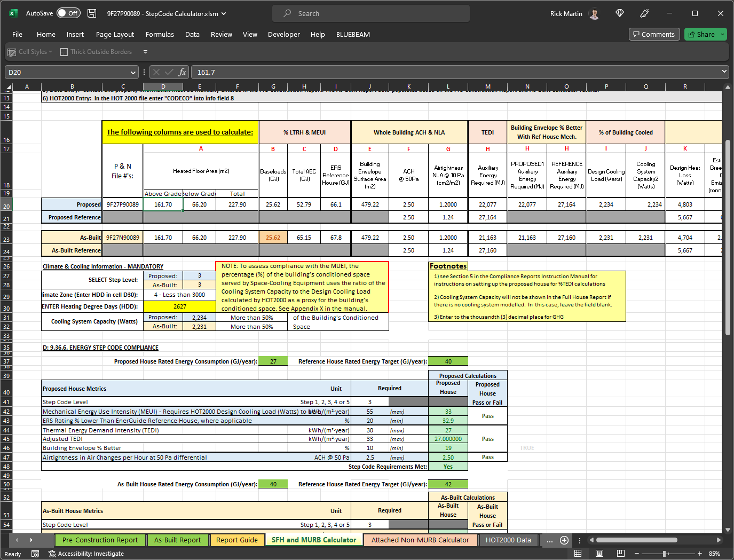
Task: Open the Data tab
Action: [x=192, y=34]
